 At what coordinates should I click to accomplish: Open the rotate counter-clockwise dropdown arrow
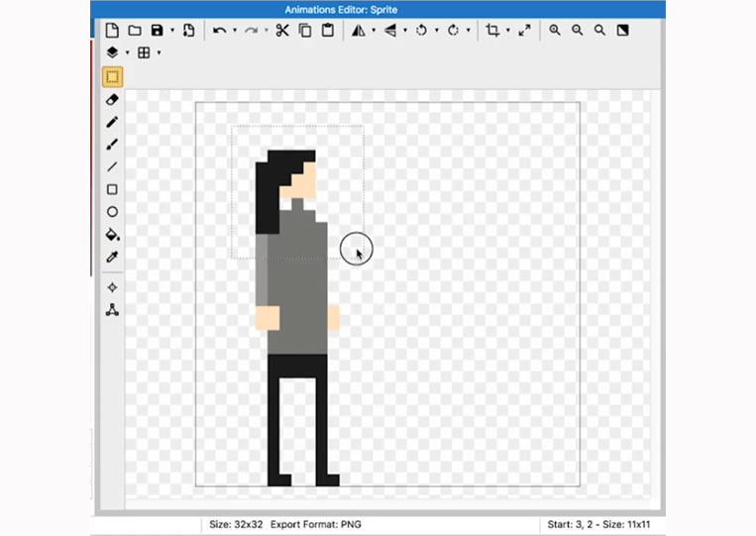(437, 31)
